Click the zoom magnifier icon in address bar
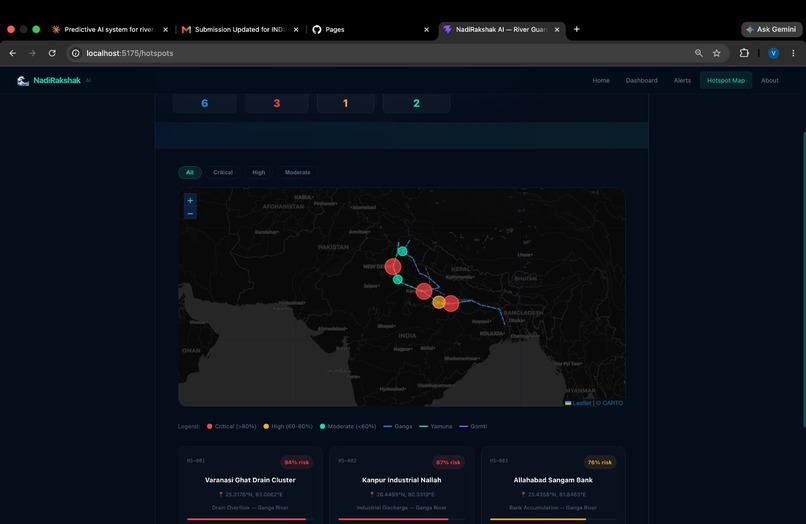Screen dimensions: 806x524 coord(699,53)
